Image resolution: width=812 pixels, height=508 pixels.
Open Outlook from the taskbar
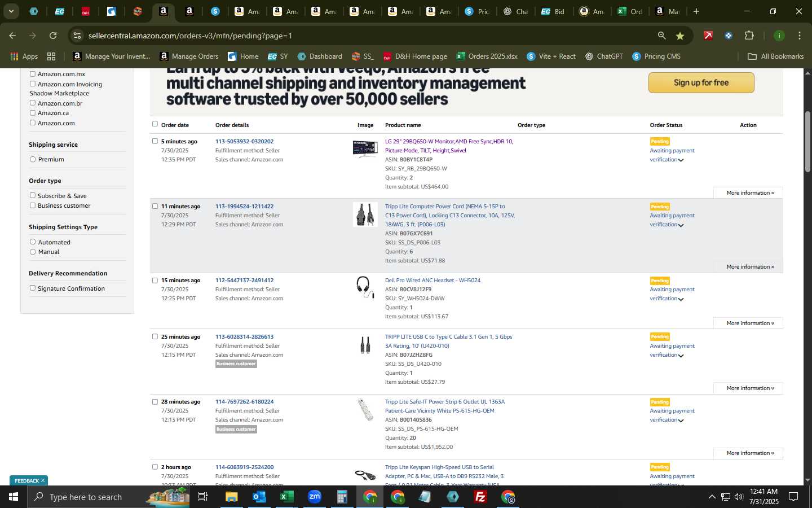tap(259, 497)
